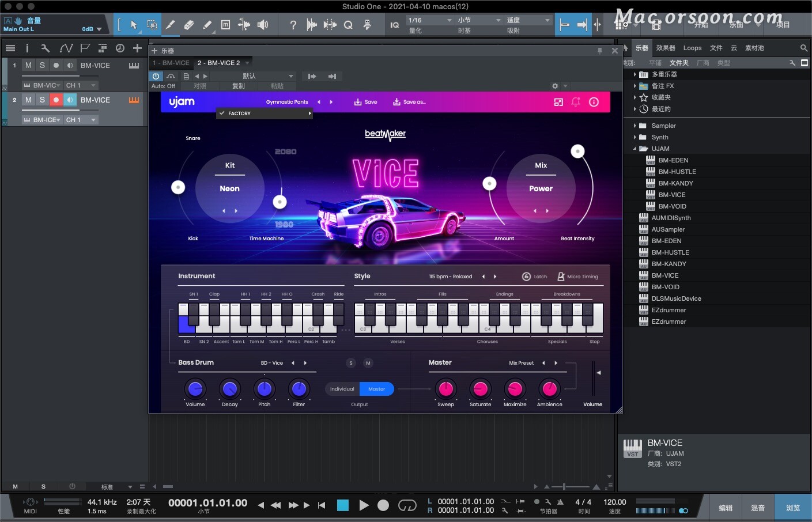Disarm record on track 2 BM-VICE
Viewport: 812px width, 522px height.
point(56,100)
